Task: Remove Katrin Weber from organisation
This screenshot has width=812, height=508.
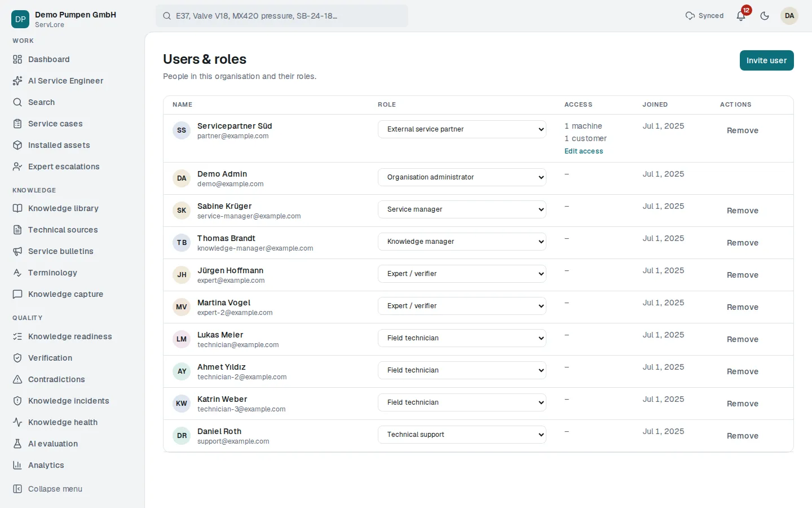Action: (x=742, y=404)
